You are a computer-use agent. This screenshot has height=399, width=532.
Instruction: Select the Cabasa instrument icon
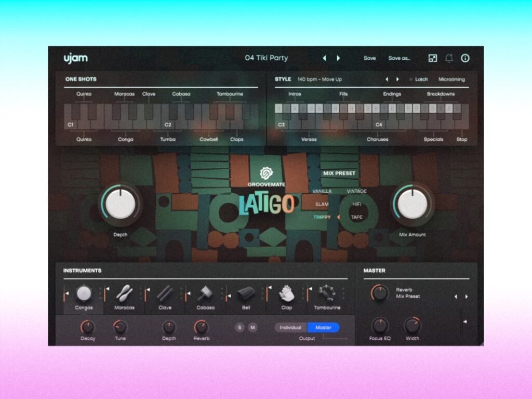click(x=205, y=294)
